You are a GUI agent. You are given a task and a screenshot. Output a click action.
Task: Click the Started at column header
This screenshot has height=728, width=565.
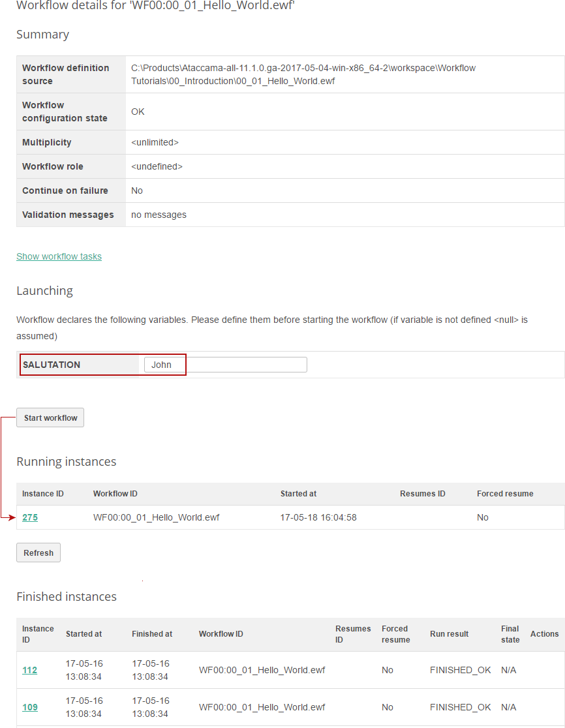click(84, 633)
